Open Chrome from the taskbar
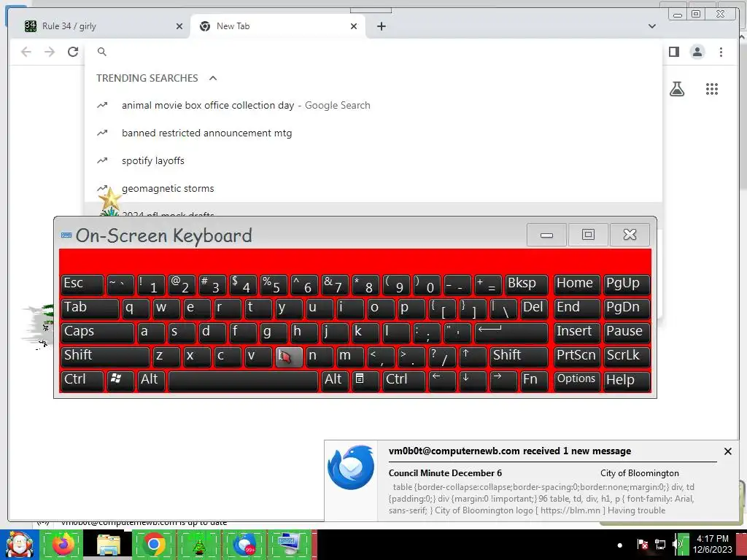 pos(154,545)
